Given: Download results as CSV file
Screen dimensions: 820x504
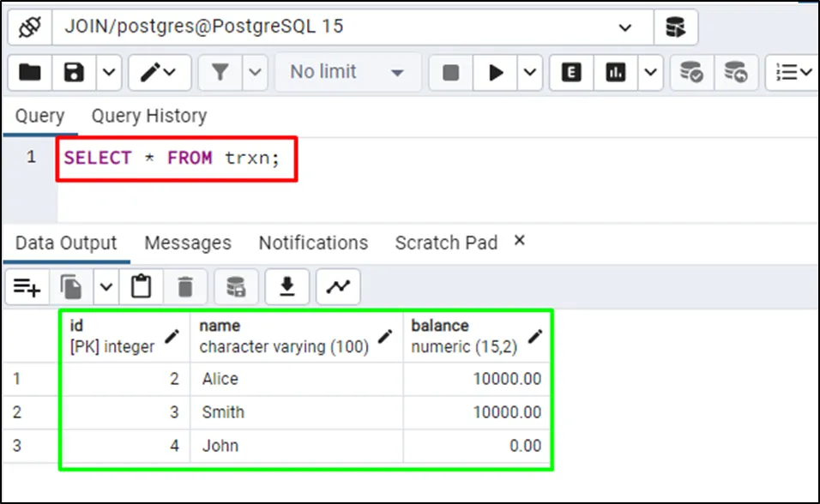Looking at the screenshot, I should pos(287,286).
